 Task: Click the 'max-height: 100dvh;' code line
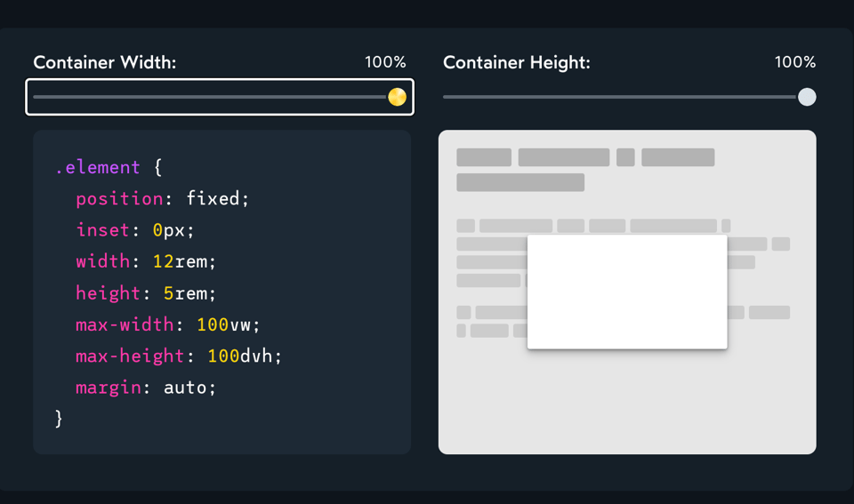click(x=179, y=356)
